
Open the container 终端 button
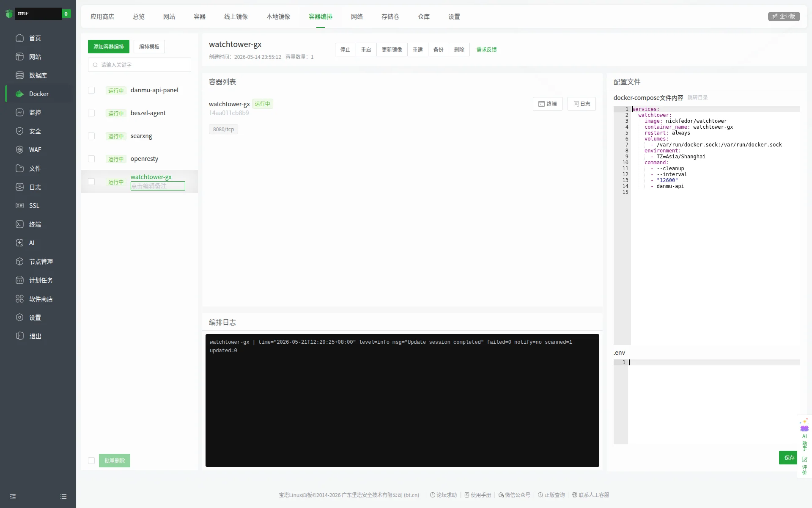point(548,104)
